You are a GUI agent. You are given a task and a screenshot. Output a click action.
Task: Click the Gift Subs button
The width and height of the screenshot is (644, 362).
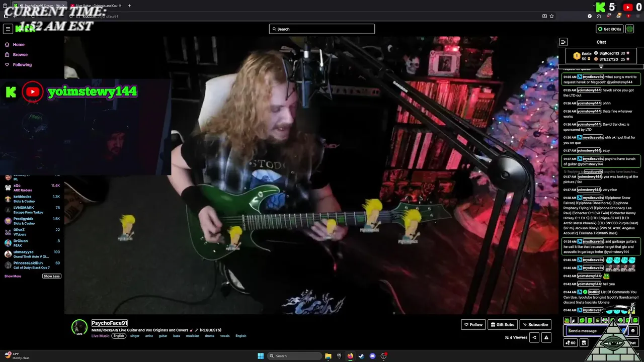click(x=502, y=324)
